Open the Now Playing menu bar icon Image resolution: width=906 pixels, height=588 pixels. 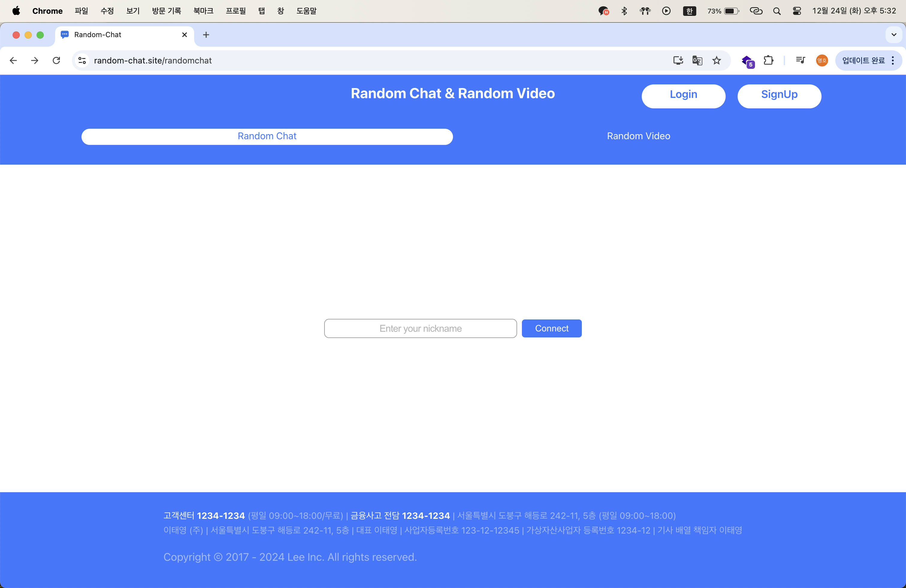click(x=666, y=11)
